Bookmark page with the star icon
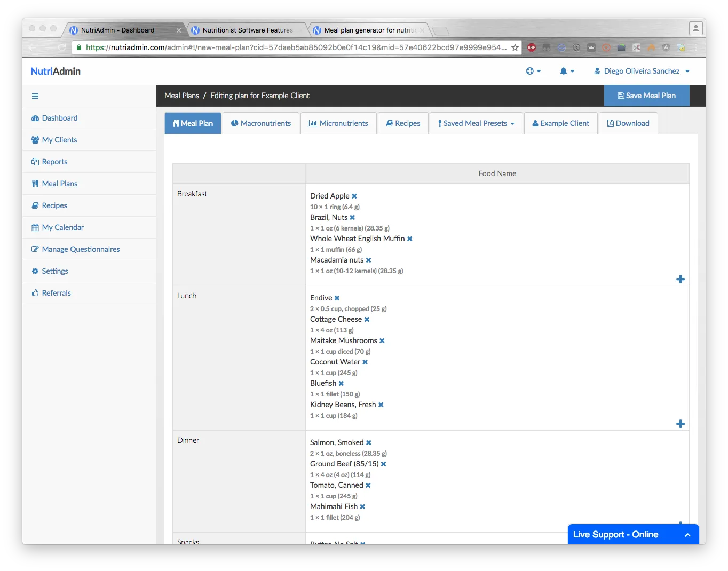This screenshot has width=728, height=571. (x=515, y=47)
